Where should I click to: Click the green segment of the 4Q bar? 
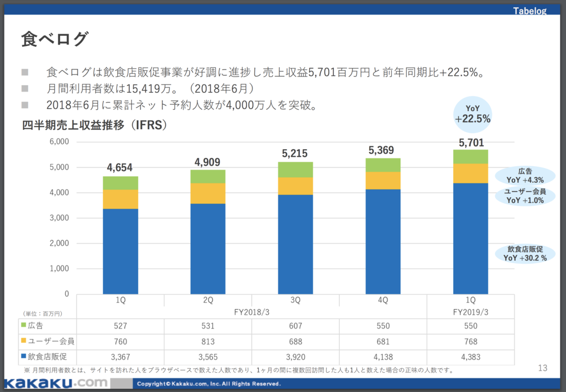(x=383, y=165)
